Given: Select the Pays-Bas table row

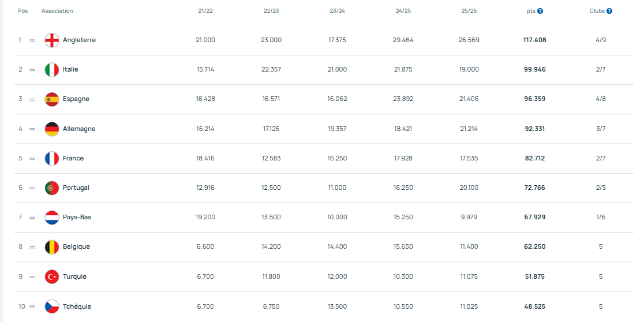Looking at the screenshot, I should 323,218.
